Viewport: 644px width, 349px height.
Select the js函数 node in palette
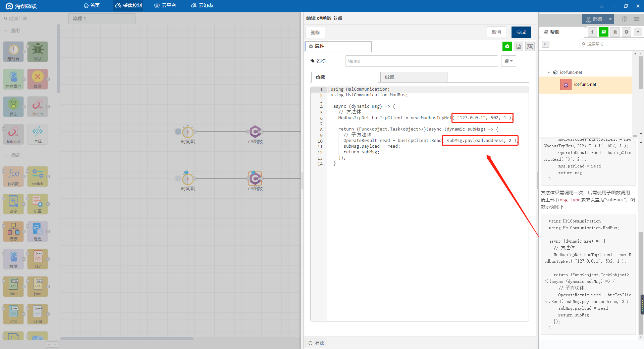click(13, 177)
